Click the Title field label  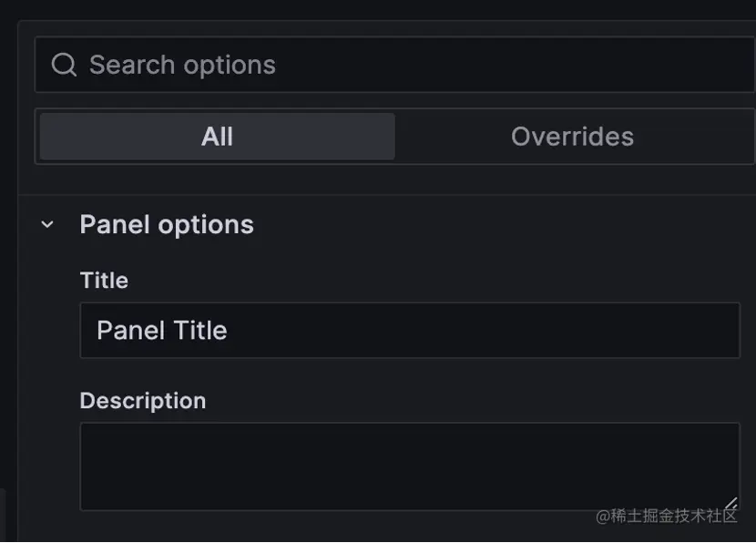pyautogui.click(x=104, y=280)
